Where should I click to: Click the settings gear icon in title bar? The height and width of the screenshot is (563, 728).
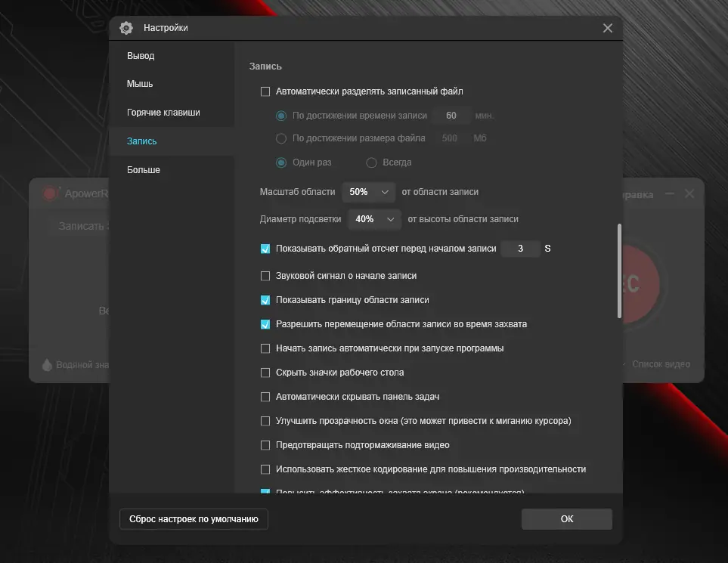coord(125,28)
